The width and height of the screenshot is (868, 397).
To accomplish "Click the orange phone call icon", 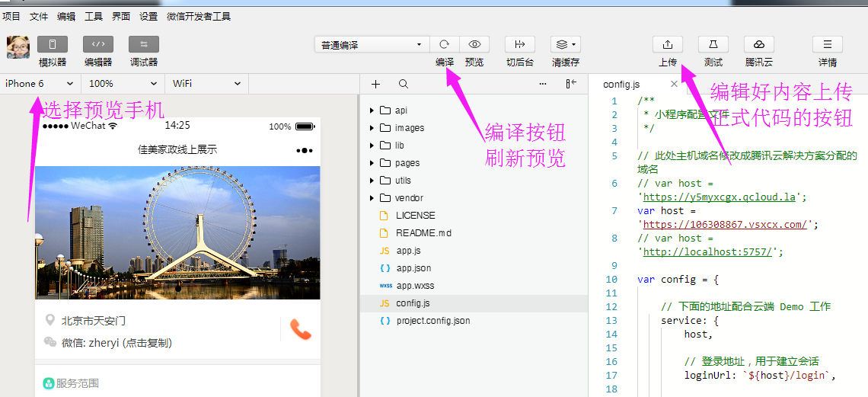I will coord(301,330).
